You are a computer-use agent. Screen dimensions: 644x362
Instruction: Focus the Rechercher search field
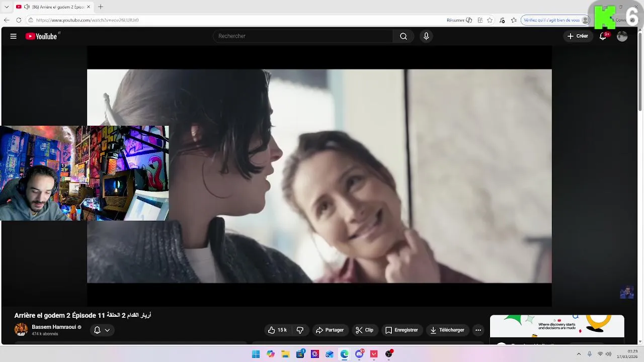(x=303, y=36)
